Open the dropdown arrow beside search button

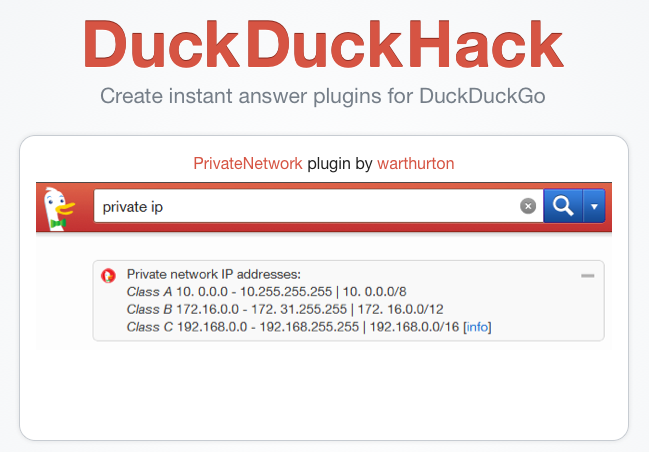(x=594, y=206)
